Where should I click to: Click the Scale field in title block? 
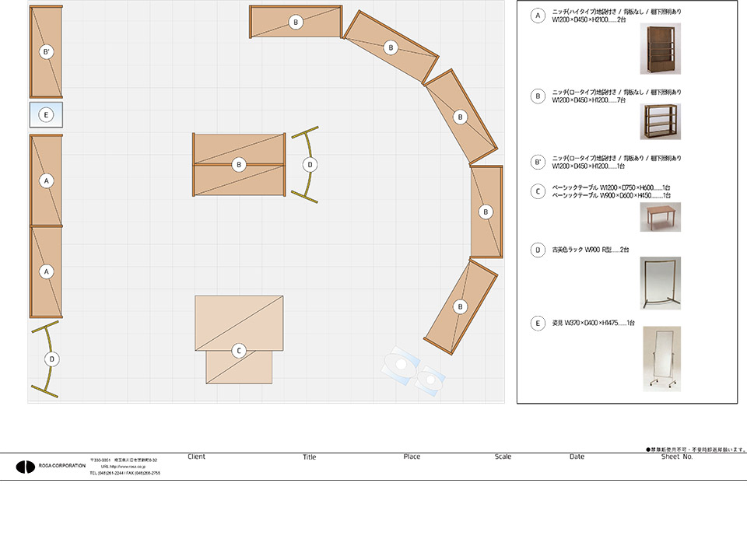coord(503,457)
